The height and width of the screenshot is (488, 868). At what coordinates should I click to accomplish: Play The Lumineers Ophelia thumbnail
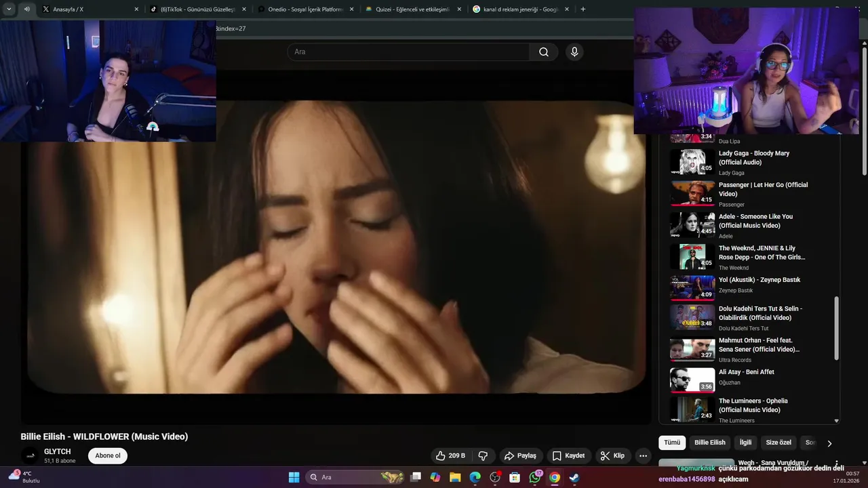pyautogui.click(x=692, y=409)
